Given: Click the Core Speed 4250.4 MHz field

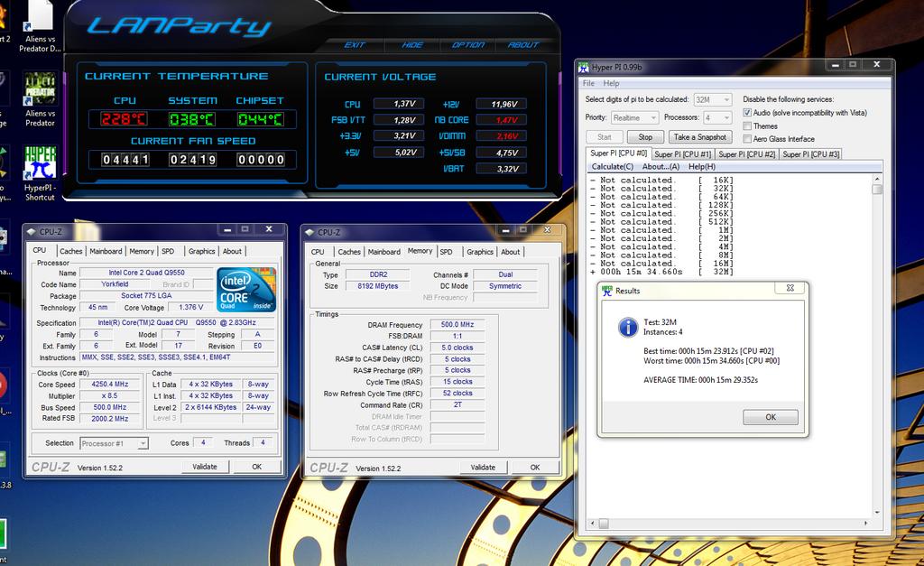Looking at the screenshot, I should 109,384.
